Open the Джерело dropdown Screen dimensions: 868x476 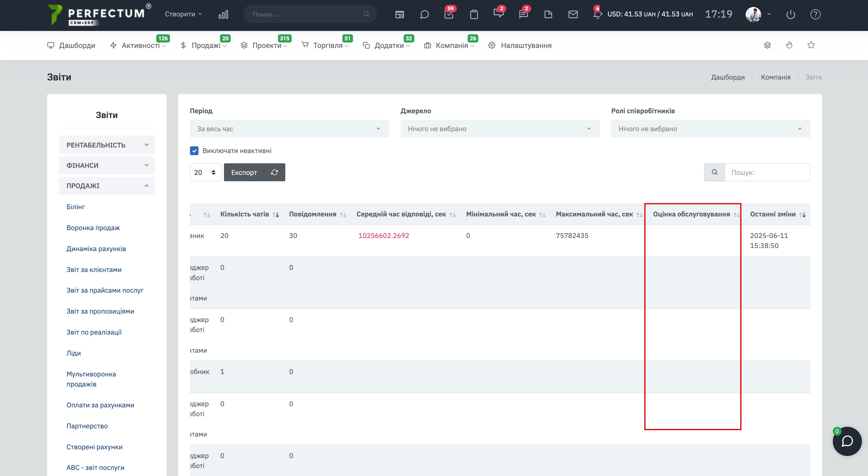tap(500, 129)
